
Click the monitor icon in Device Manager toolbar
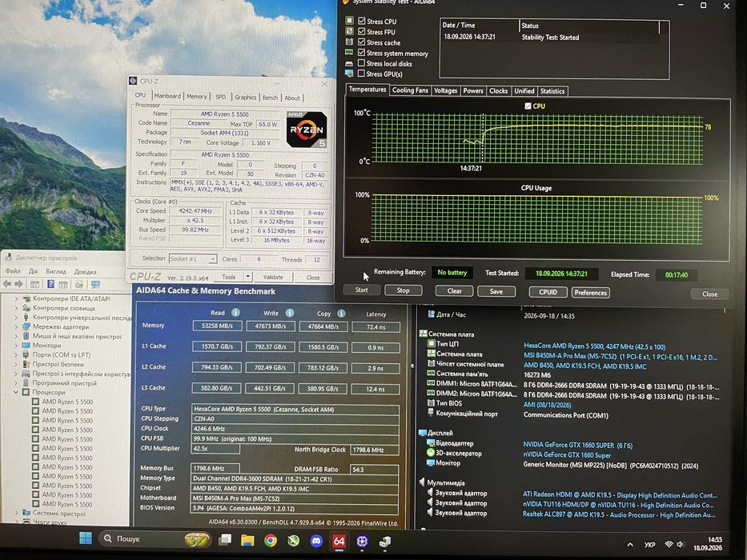tap(96, 284)
